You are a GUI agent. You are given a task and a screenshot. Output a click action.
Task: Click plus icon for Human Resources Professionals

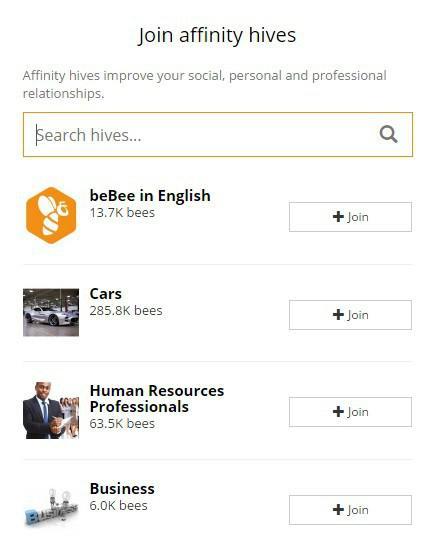click(x=338, y=412)
